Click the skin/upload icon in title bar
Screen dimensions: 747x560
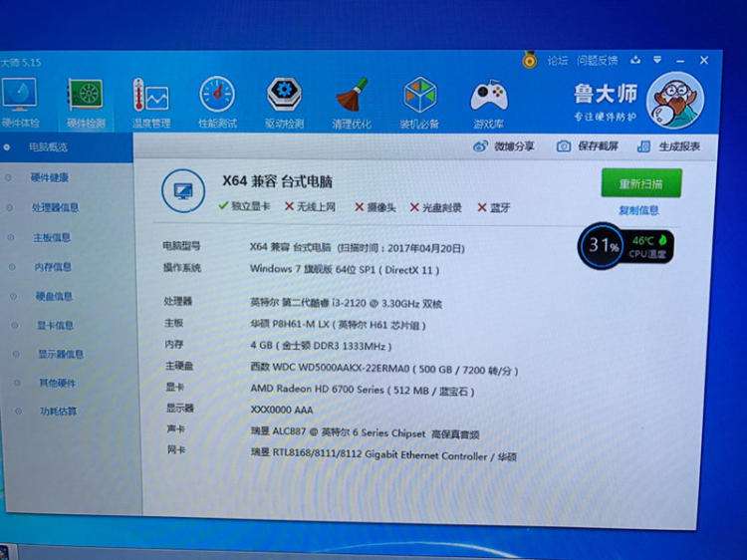coord(635,60)
